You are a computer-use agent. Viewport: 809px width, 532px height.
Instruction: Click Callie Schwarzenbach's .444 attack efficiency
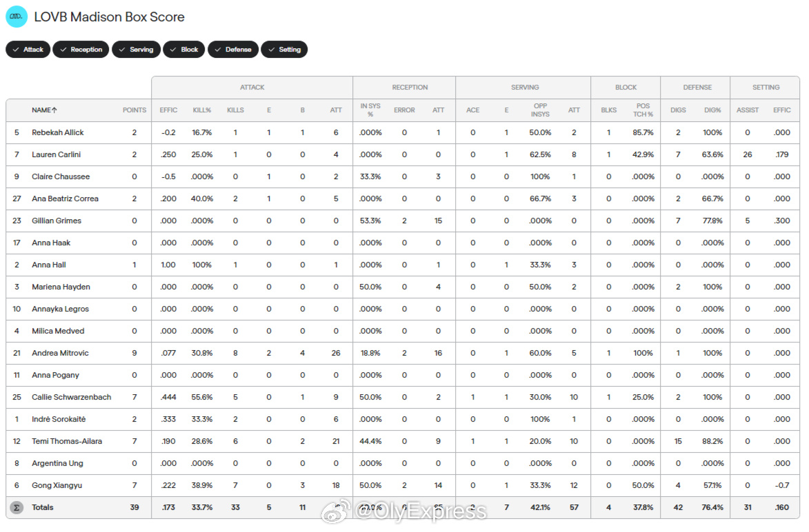168,397
